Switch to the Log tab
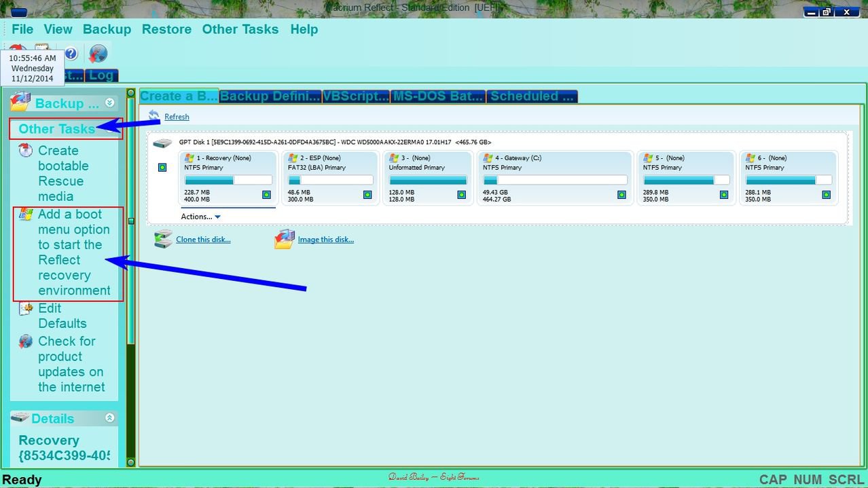 pos(102,75)
